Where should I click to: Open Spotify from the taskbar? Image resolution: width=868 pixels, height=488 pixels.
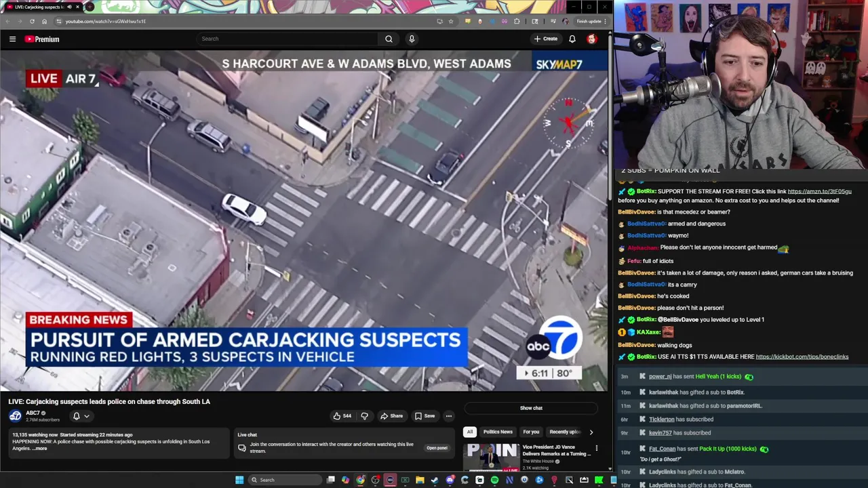click(494, 480)
